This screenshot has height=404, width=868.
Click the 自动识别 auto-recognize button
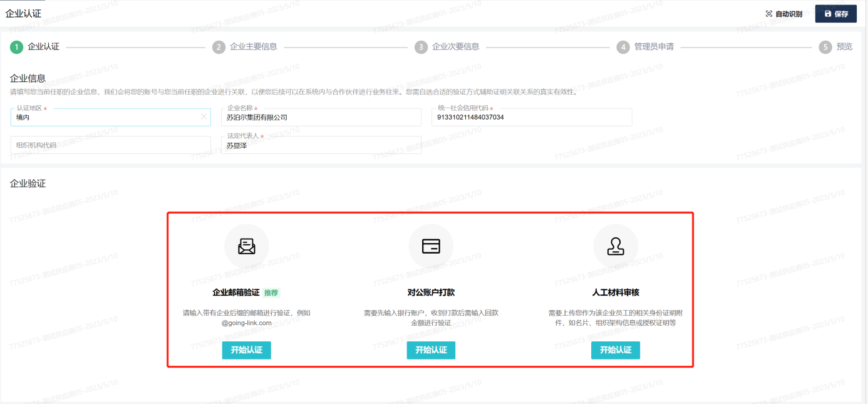[x=784, y=14]
